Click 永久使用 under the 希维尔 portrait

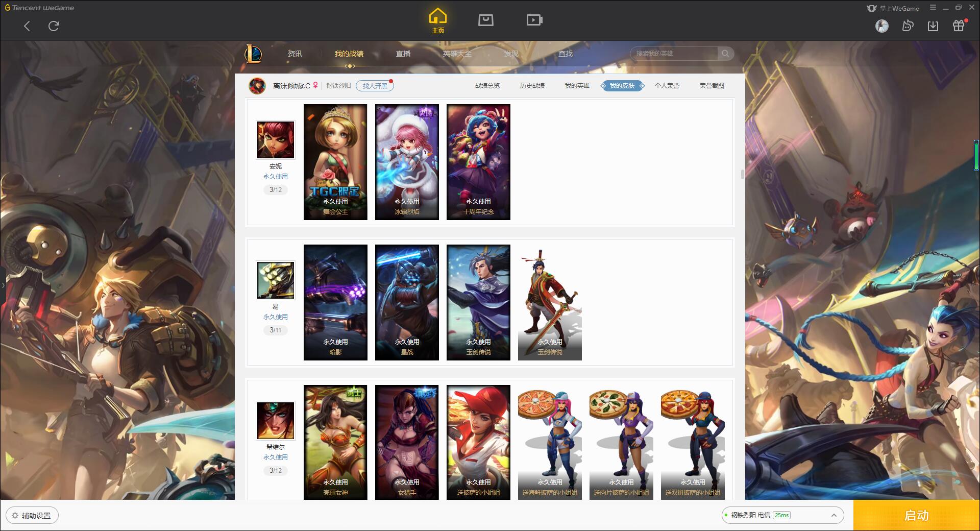pyautogui.click(x=276, y=457)
